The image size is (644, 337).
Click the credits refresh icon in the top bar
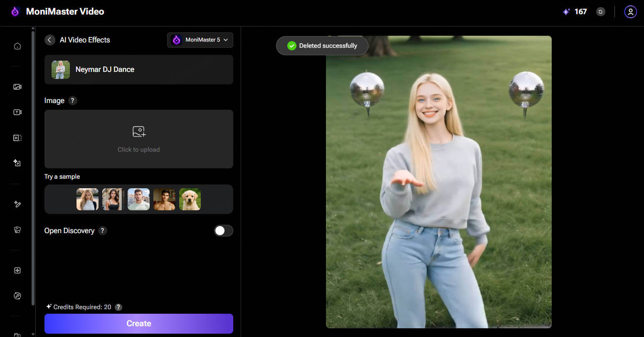pyautogui.click(x=600, y=12)
